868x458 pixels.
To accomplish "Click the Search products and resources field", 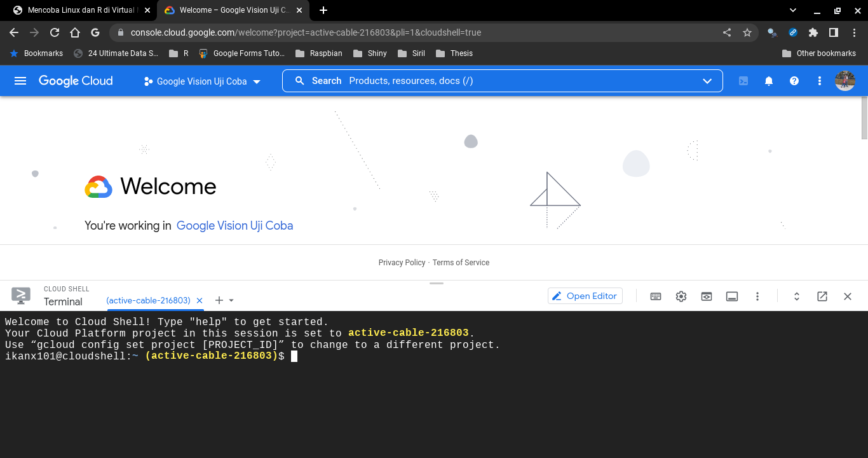I will [x=502, y=81].
